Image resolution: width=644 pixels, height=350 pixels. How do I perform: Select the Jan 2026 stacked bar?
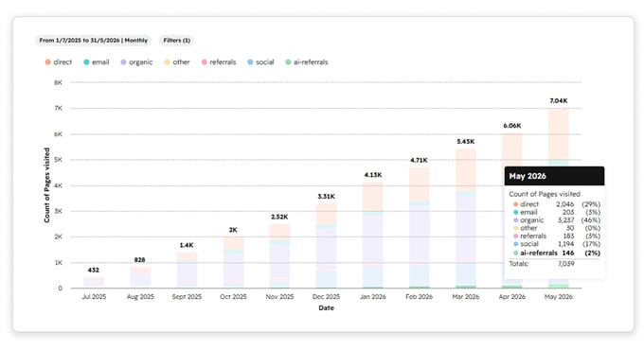373,236
